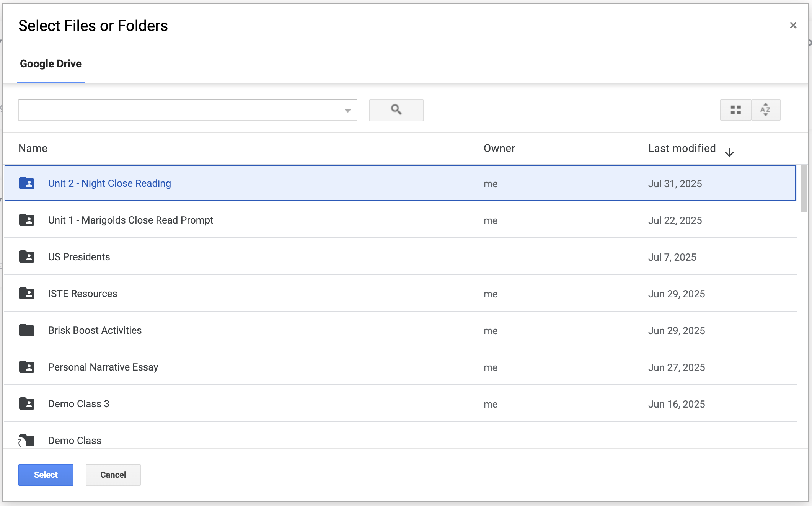Focus the Drive search text field
The height and width of the screenshot is (506, 812).
(180, 110)
